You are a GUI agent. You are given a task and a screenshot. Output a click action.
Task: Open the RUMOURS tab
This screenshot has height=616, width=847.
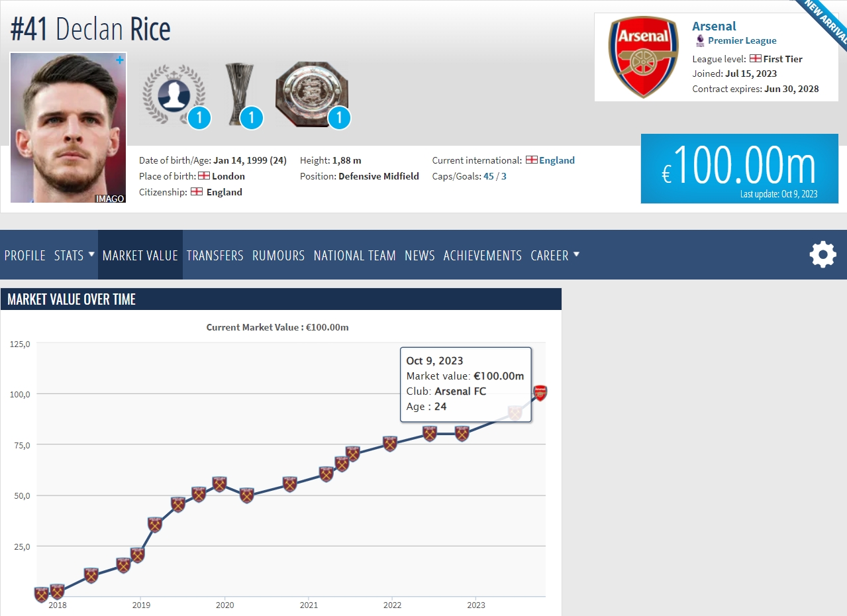point(279,255)
